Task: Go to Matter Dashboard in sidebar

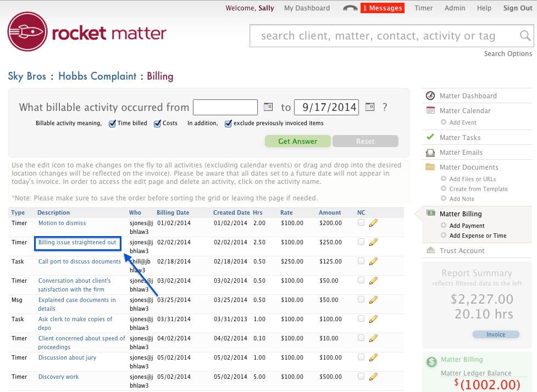Action: (468, 96)
